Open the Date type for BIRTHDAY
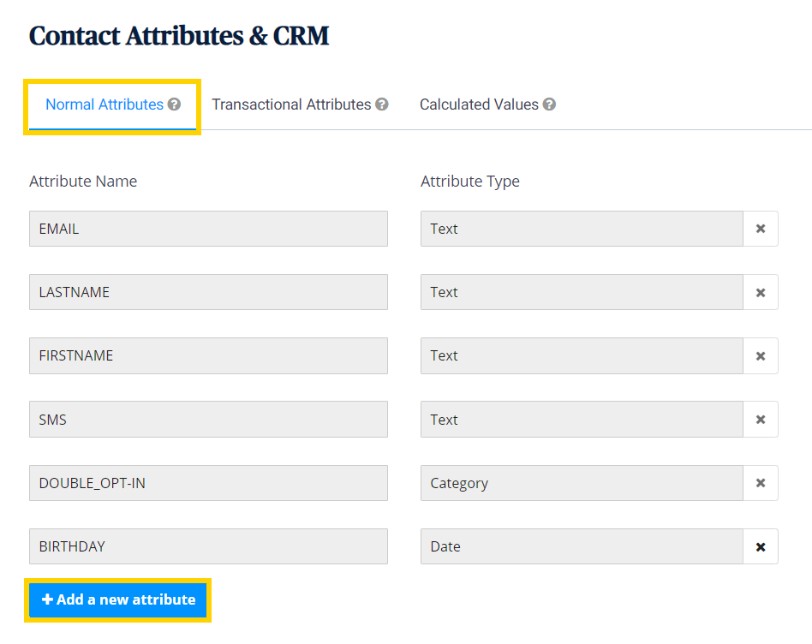Screen dimensions: 812x644 [581, 546]
